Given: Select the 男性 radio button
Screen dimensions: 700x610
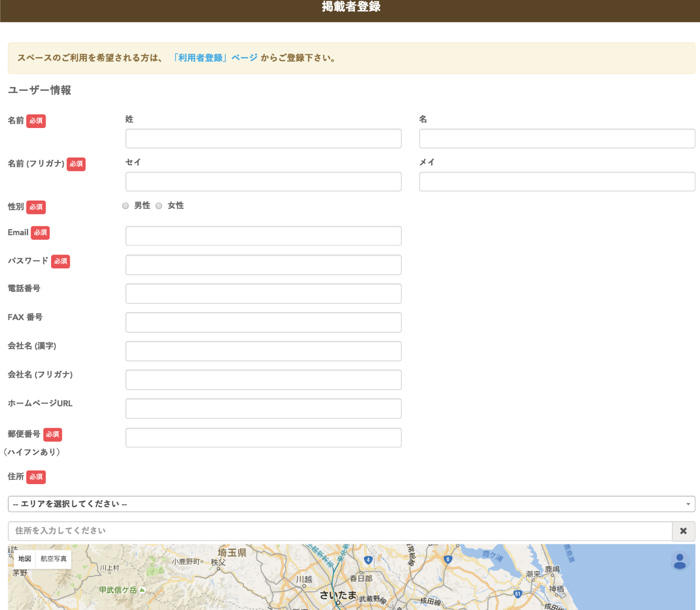Looking at the screenshot, I should click(x=126, y=206).
